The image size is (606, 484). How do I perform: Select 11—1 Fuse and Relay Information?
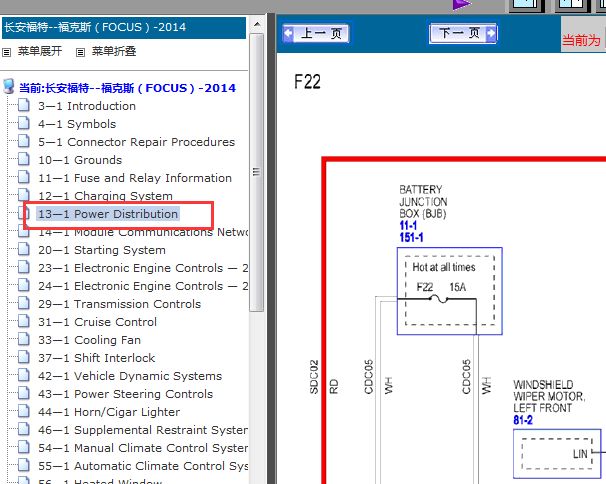point(135,178)
